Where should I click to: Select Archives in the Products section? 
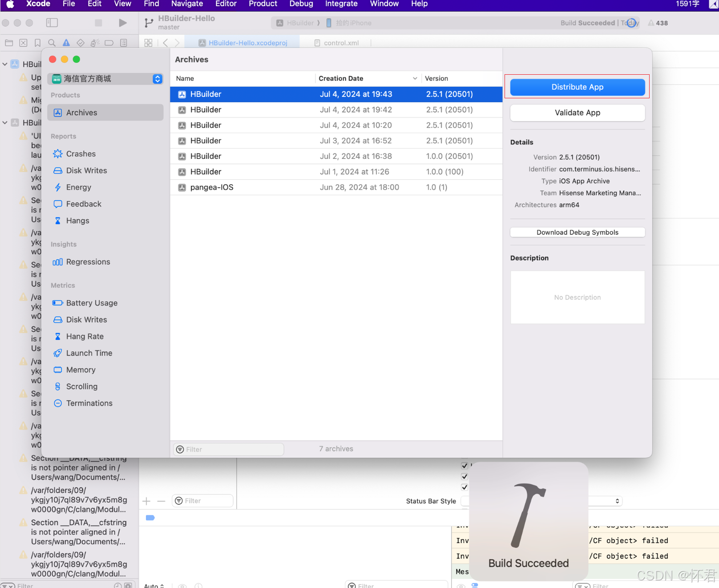pyautogui.click(x=105, y=113)
